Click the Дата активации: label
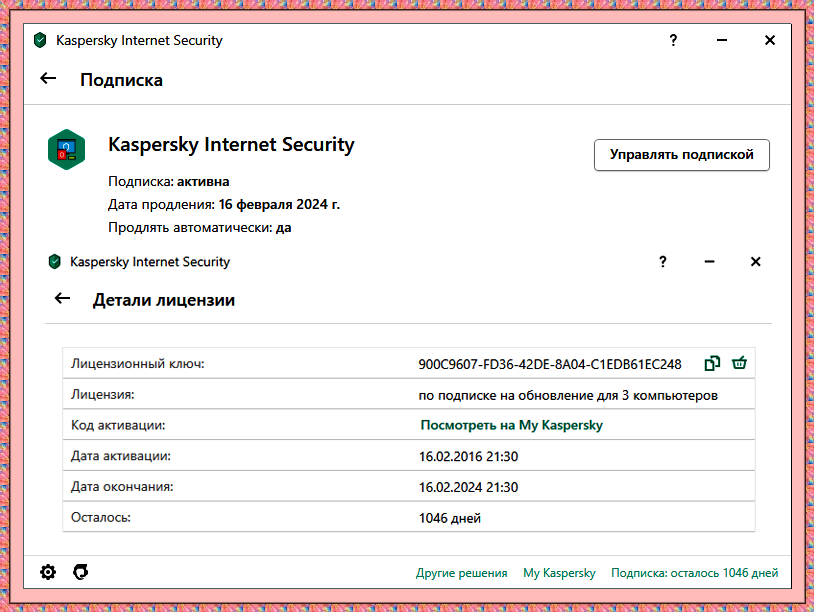This screenshot has width=814, height=612. point(120,456)
